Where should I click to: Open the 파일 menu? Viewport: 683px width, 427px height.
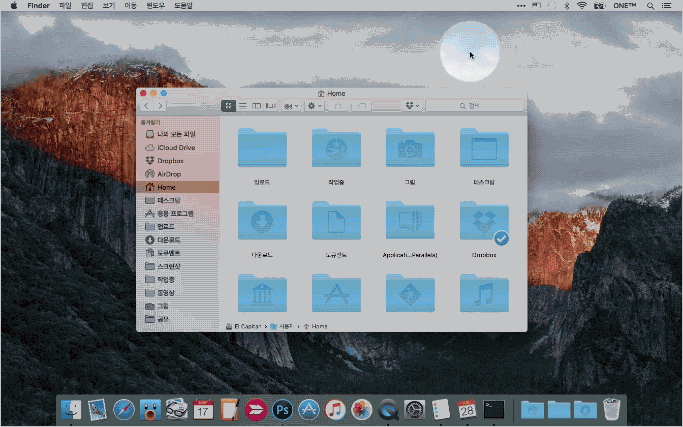tap(65, 6)
